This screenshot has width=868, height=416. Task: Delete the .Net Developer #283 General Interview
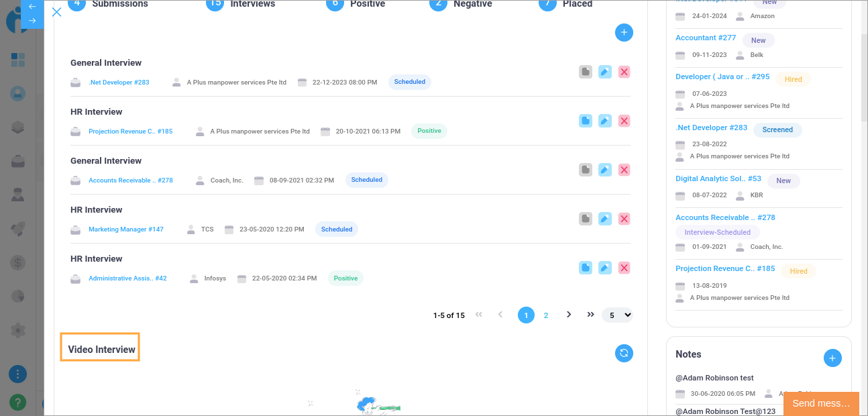tap(624, 72)
